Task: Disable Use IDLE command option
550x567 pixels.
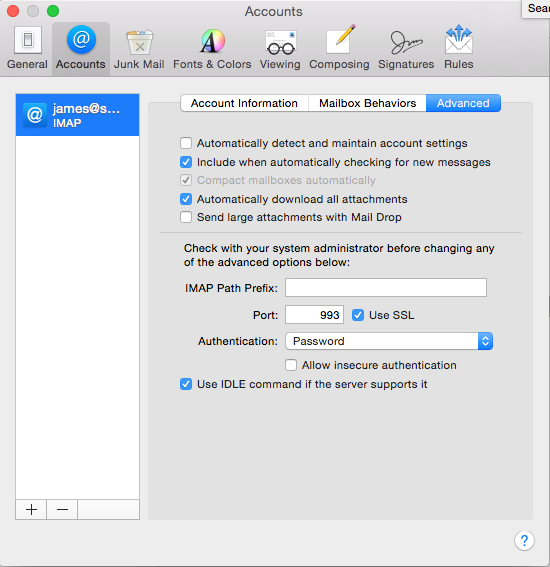Action: 186,384
